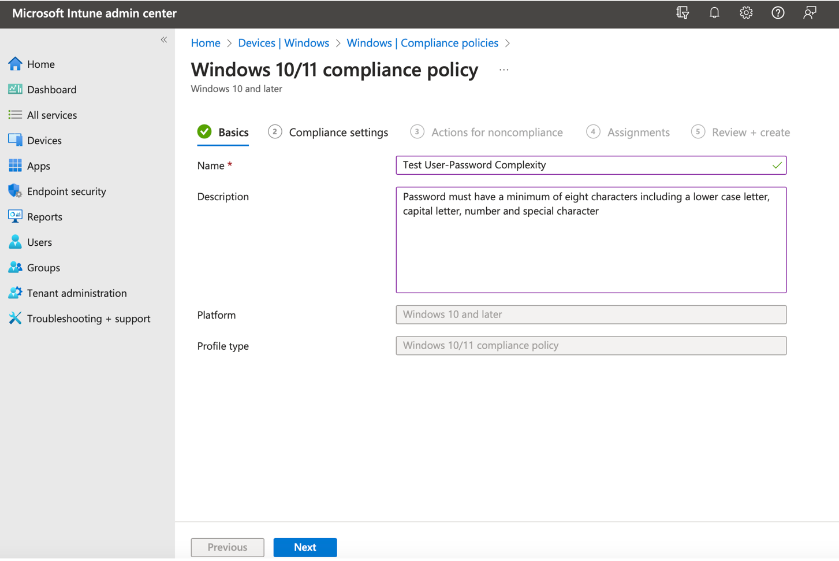Click the Apps grid icon

point(15,165)
